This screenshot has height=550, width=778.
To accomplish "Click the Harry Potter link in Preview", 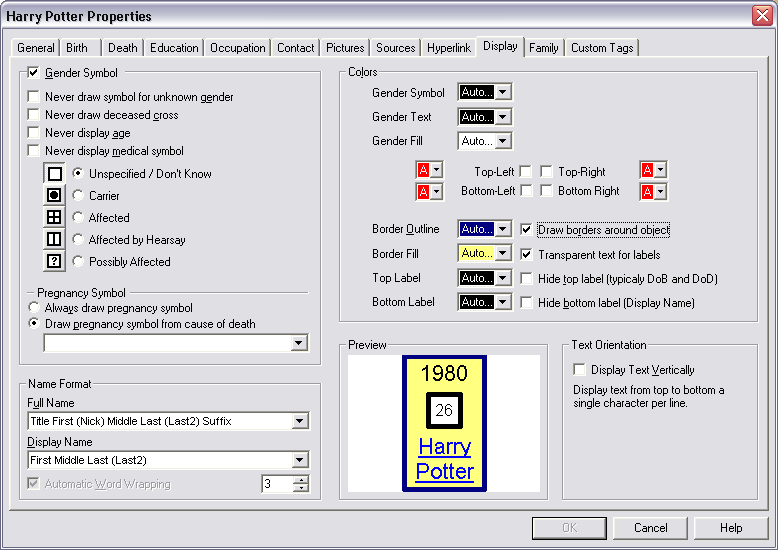I will coord(445,459).
